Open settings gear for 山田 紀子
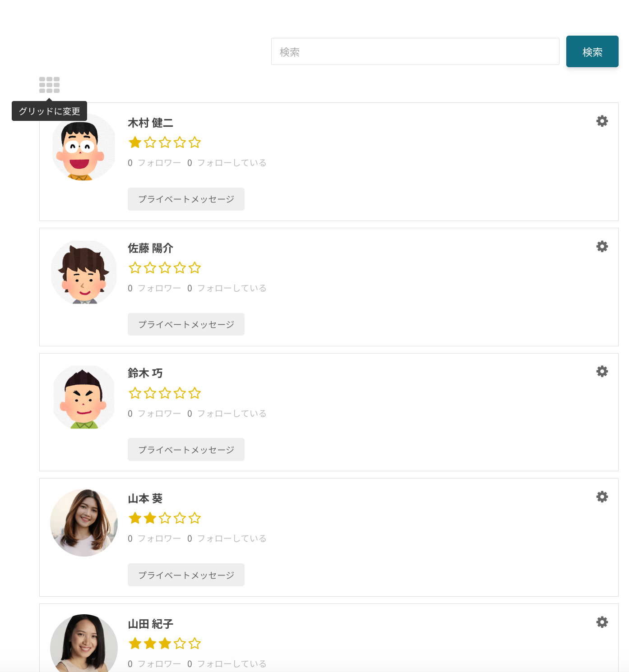The image size is (629, 672). tap(602, 622)
